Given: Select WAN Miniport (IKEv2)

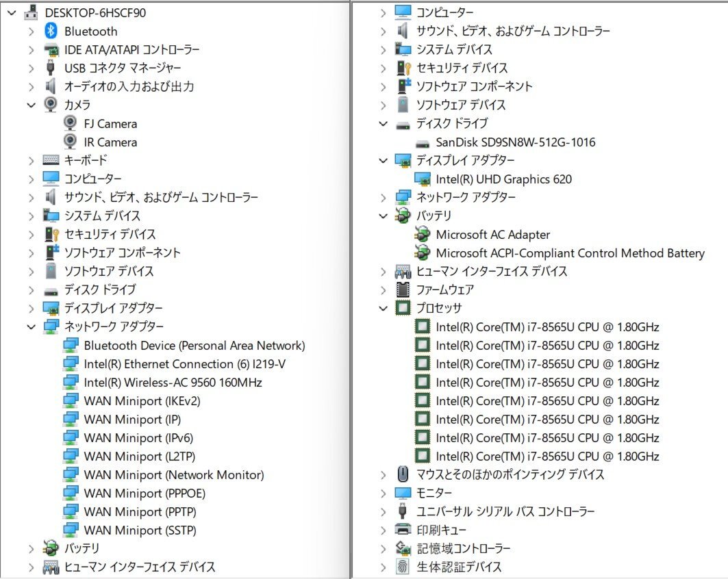Looking at the screenshot, I should pyautogui.click(x=142, y=401).
